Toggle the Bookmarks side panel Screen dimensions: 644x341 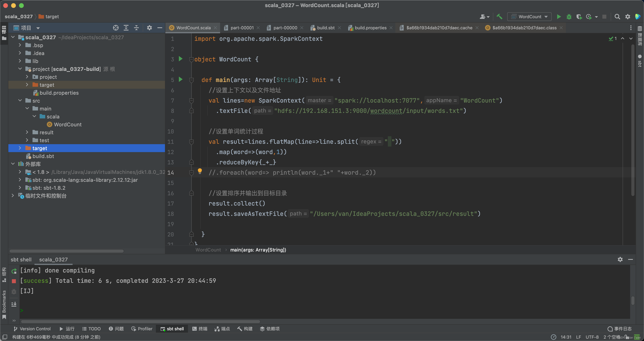(4, 304)
